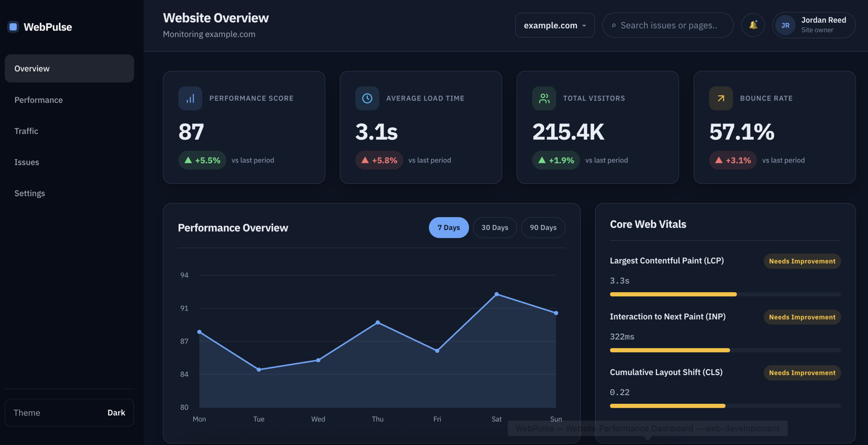The height and width of the screenshot is (445, 868).
Task: Click LCP Needs Improvement badge
Action: 802,261
